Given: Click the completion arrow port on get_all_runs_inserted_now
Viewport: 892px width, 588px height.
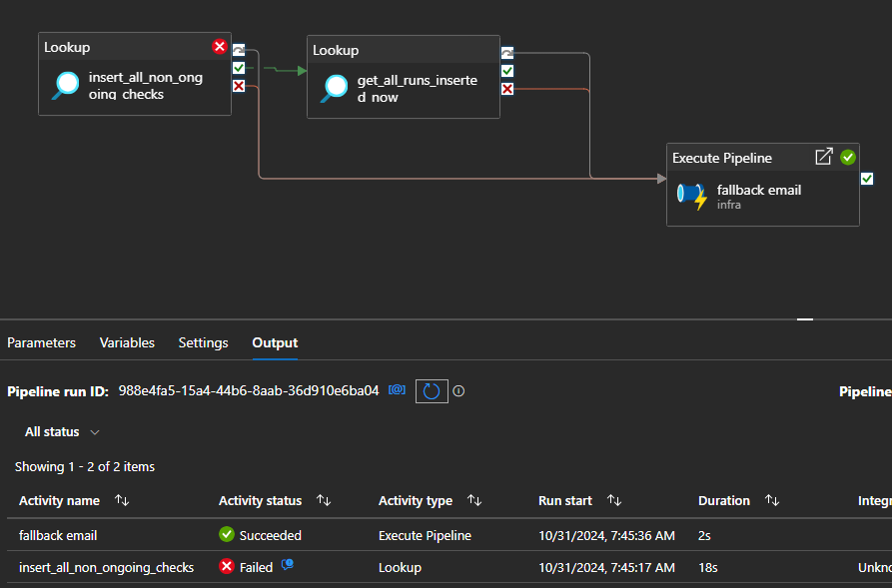Looking at the screenshot, I should tap(506, 51).
